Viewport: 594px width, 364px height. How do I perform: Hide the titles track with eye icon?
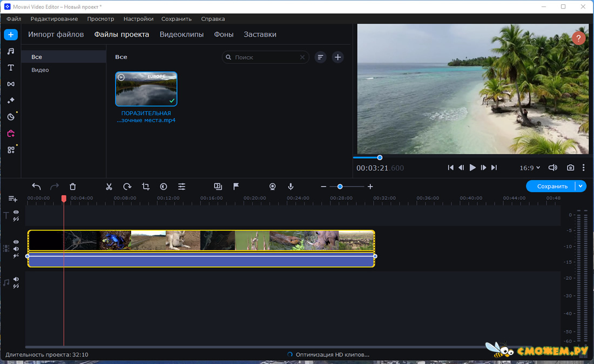[x=16, y=212]
